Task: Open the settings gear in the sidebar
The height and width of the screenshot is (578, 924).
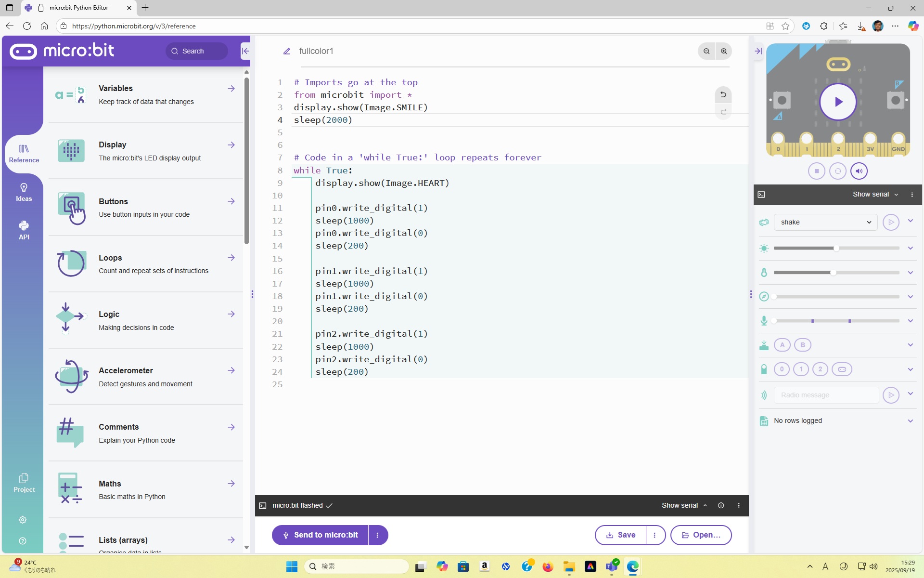Action: click(x=23, y=520)
